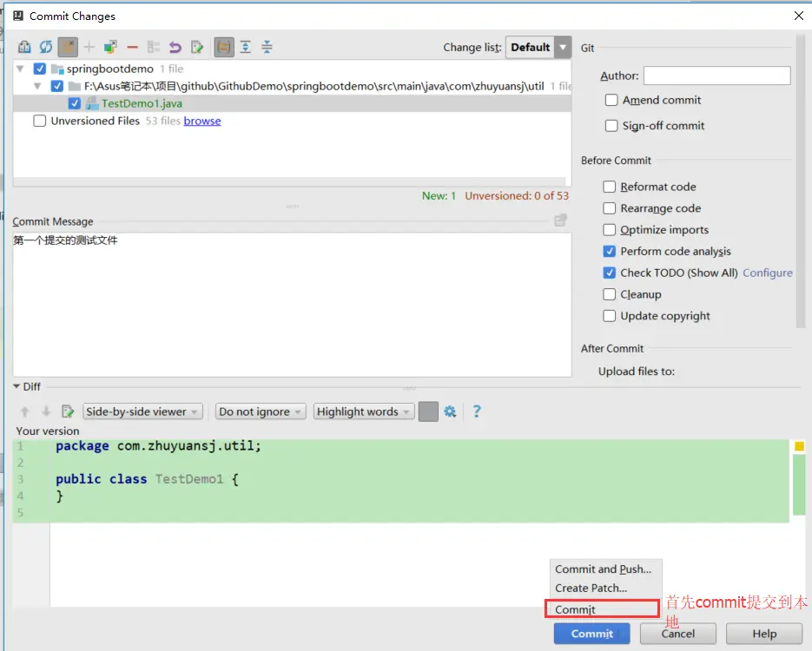Open Side-by-side viewer dropdown

pos(142,411)
